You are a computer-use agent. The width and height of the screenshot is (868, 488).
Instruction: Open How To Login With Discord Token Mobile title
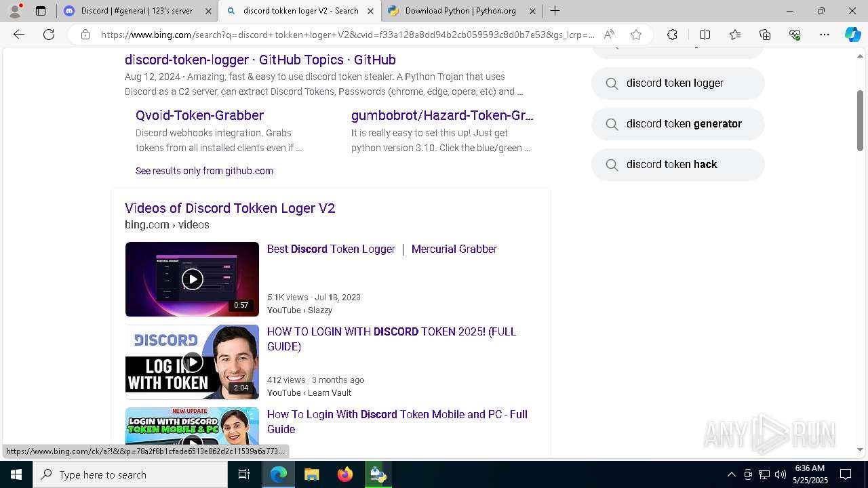397,422
